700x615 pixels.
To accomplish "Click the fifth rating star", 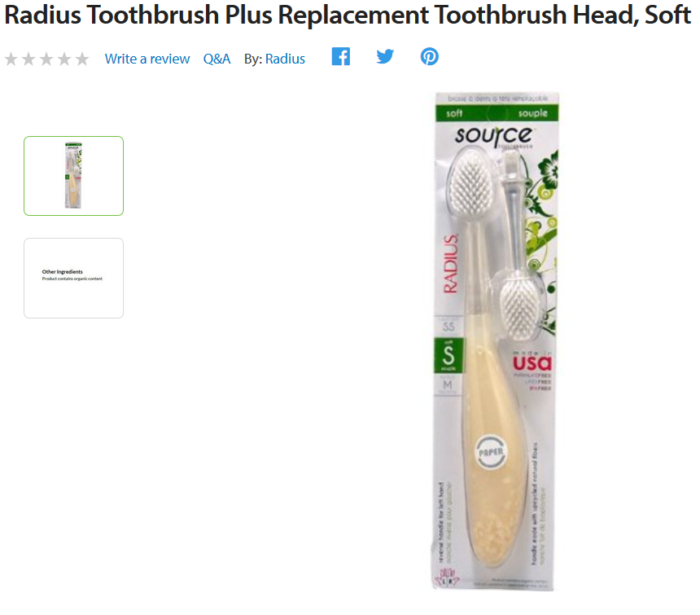I will click(82, 59).
